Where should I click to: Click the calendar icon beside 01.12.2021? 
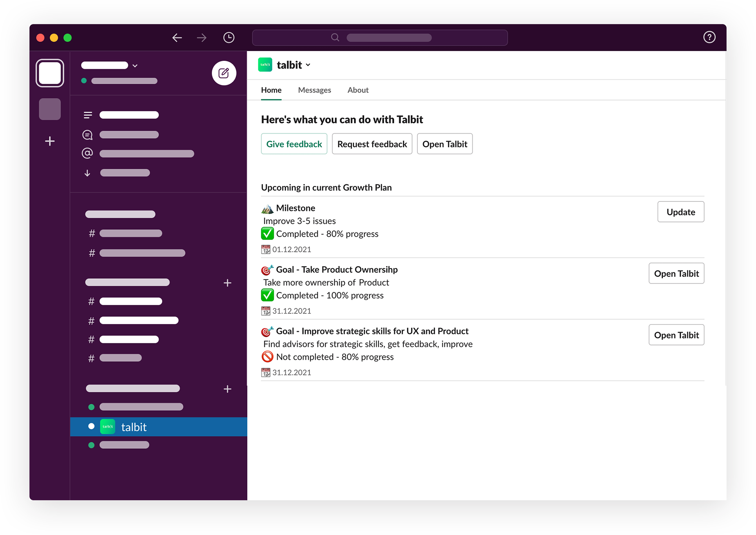(x=266, y=249)
